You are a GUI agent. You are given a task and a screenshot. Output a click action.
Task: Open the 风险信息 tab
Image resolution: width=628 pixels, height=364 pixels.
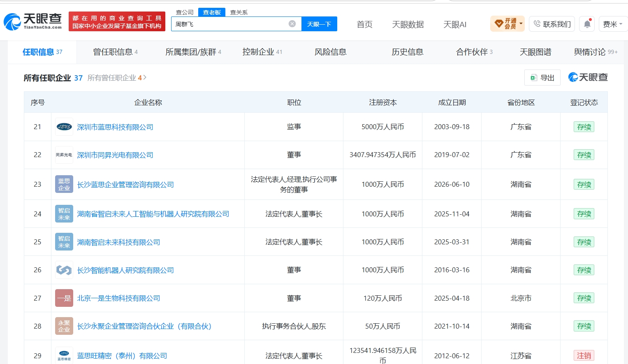pos(331,52)
